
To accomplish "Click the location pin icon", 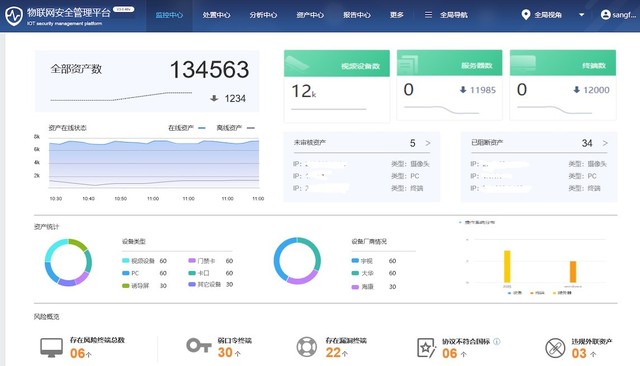I will 526,15.
